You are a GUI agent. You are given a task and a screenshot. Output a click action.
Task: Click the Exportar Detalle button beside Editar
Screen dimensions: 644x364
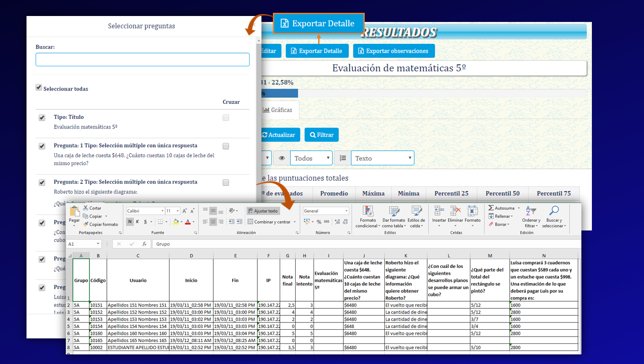point(317,51)
